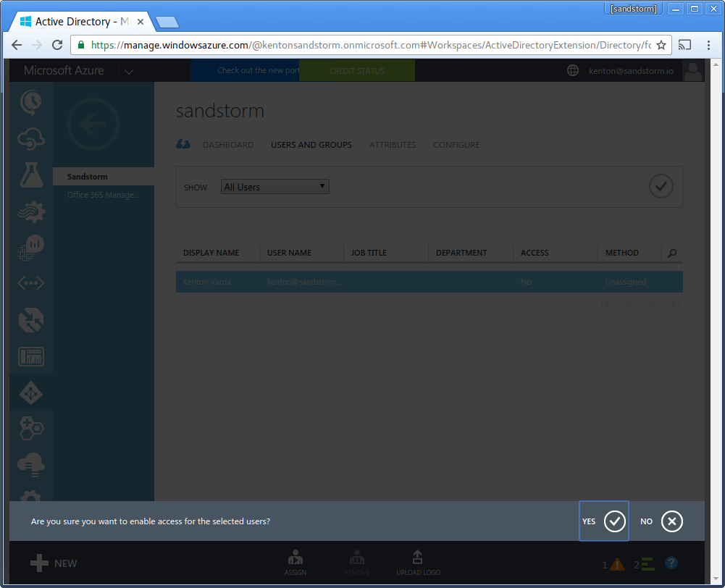Open the hexagon arrows sidebar icon
This screenshot has height=588, width=725.
(31, 320)
